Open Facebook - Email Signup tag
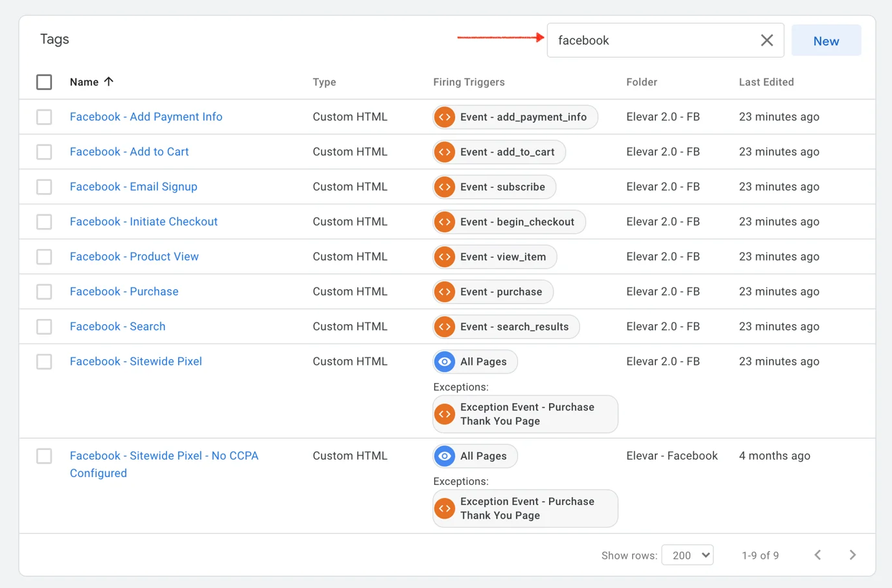 134,187
